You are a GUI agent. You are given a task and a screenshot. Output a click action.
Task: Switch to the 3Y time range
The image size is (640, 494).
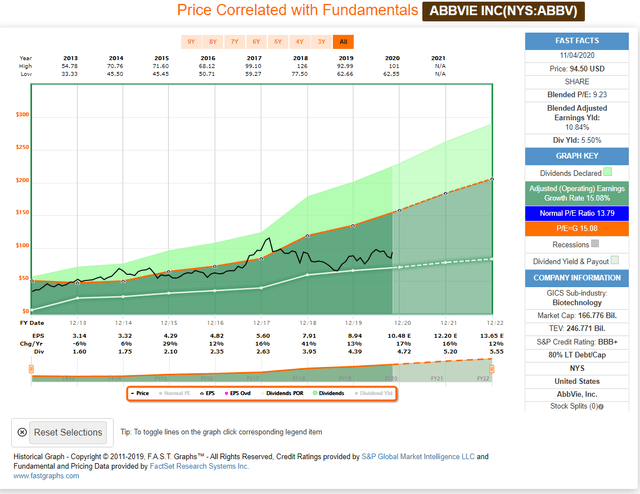coord(322,42)
